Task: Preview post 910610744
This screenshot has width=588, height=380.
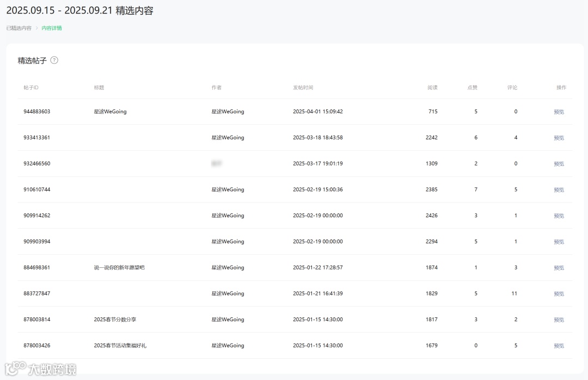Action: [559, 190]
